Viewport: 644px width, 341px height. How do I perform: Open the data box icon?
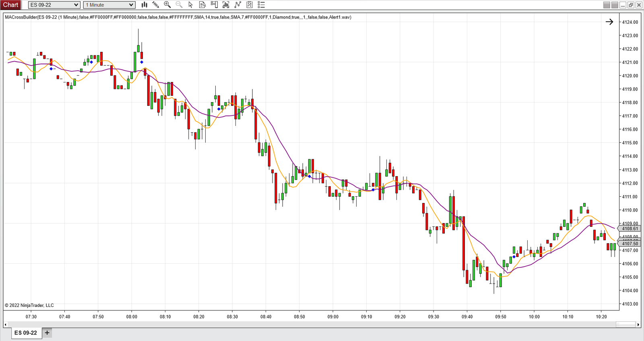pos(202,5)
